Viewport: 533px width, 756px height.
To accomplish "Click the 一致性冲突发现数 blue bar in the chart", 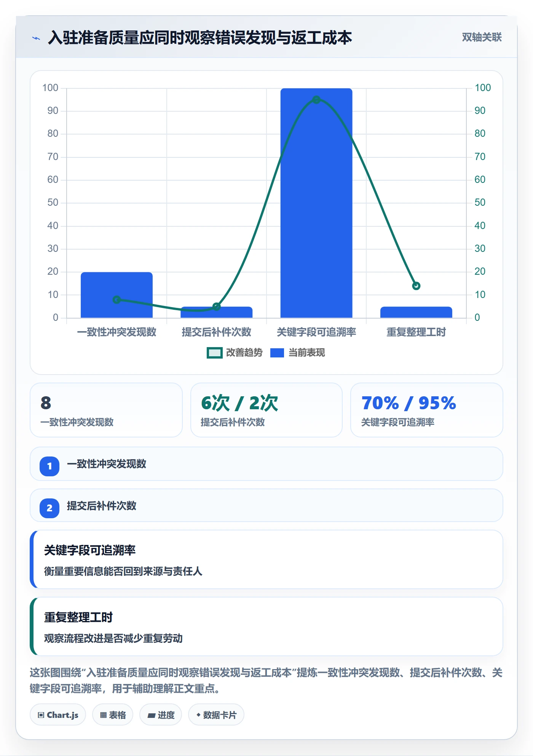I will (116, 295).
